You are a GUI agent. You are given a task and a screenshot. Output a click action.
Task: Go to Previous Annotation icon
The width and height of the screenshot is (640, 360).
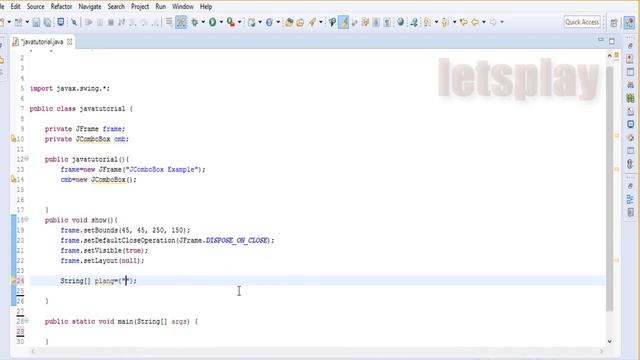tap(445, 22)
